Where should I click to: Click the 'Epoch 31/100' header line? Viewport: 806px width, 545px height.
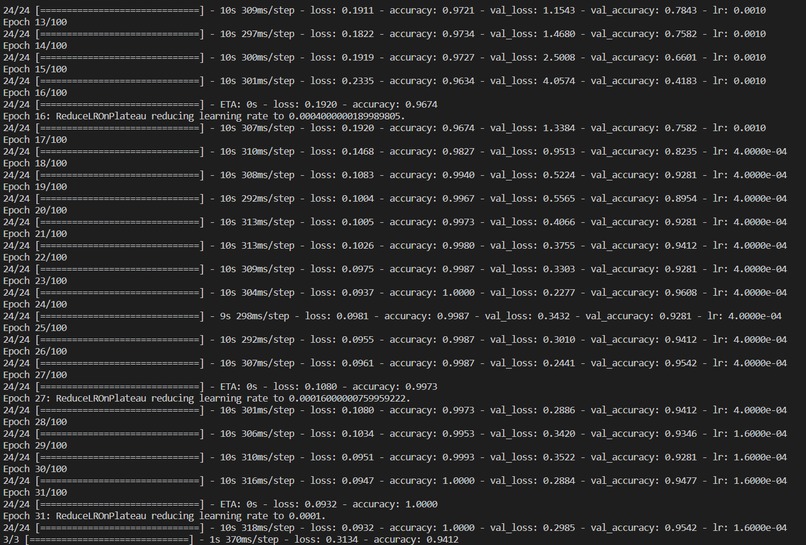(35, 493)
